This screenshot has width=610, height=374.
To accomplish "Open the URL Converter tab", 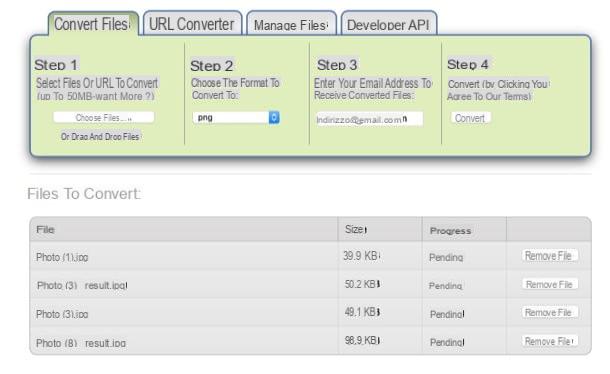I will 192,24.
